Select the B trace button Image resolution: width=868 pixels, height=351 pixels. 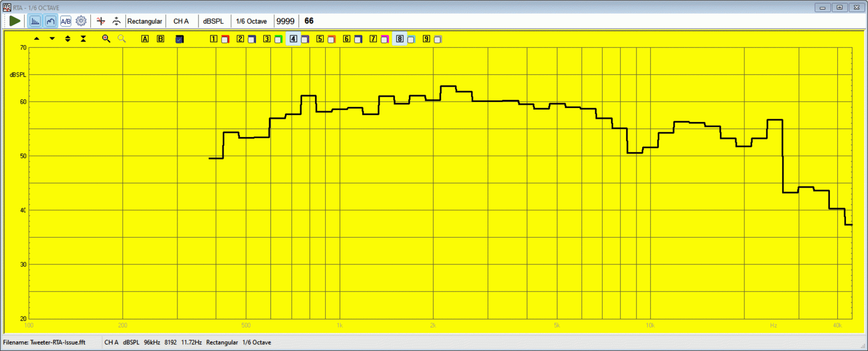pyautogui.click(x=161, y=39)
